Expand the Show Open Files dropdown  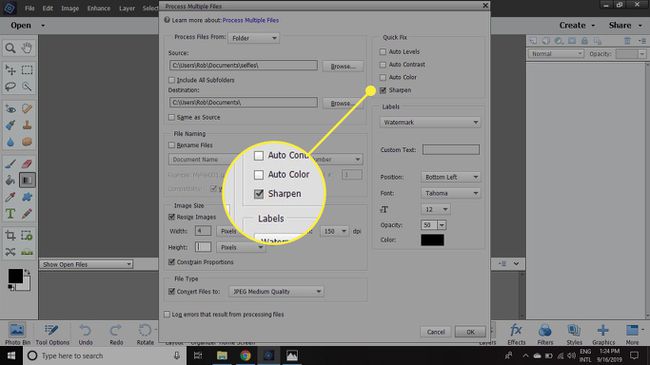tap(86, 264)
